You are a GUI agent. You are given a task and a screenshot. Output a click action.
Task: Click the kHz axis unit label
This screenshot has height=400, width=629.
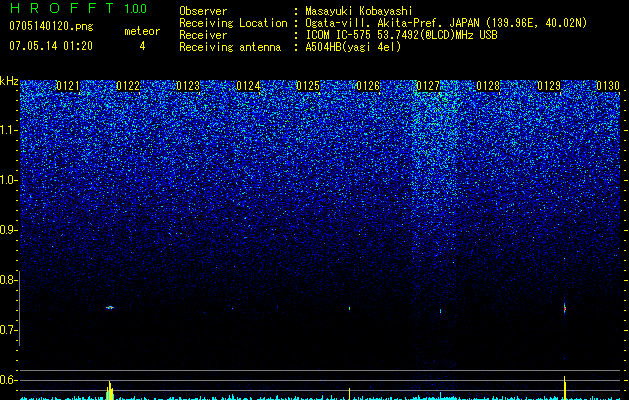(9, 81)
